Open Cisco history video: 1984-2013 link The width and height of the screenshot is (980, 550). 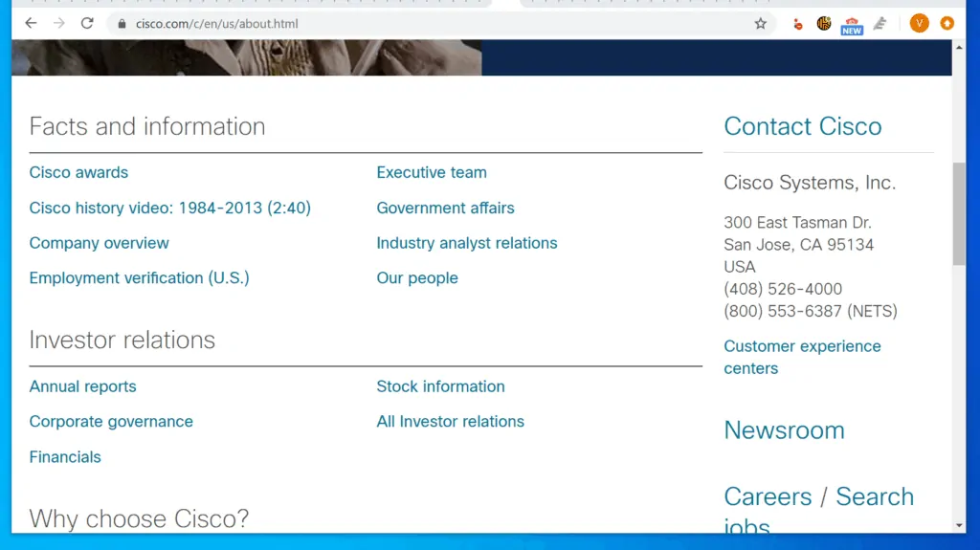[170, 208]
